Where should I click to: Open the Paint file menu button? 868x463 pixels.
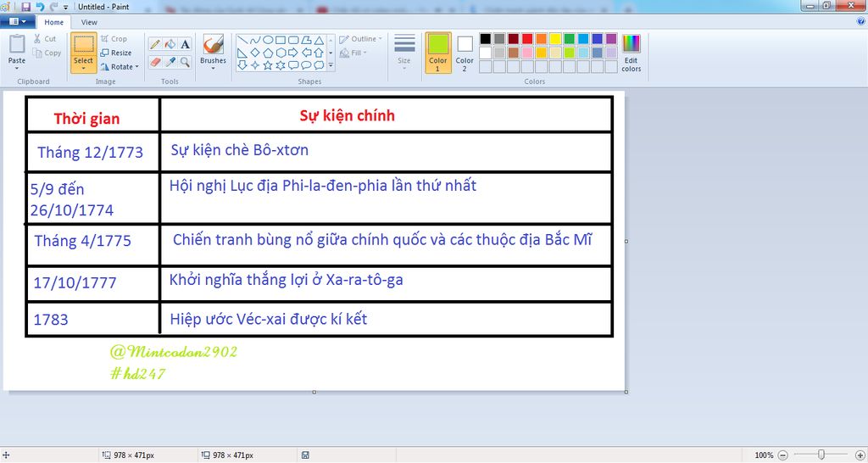pyautogui.click(x=18, y=21)
